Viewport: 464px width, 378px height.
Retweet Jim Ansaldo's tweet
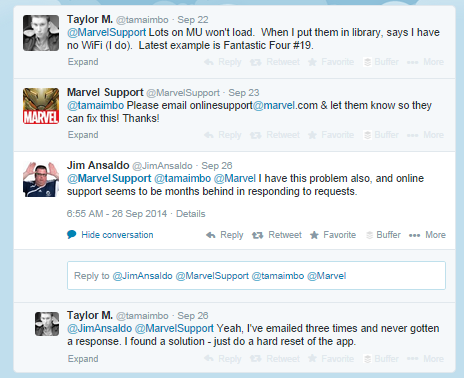[x=277, y=235]
